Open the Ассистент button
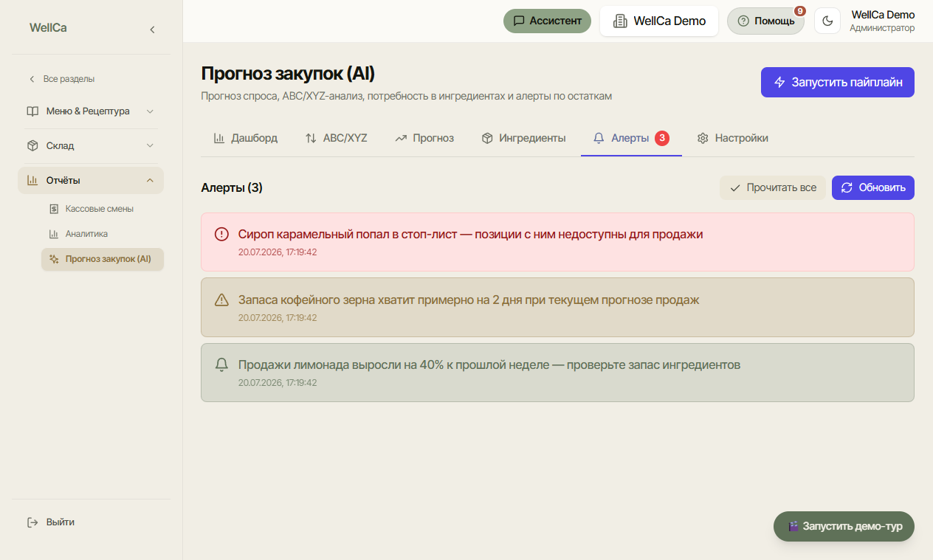The image size is (933, 560). pos(548,21)
